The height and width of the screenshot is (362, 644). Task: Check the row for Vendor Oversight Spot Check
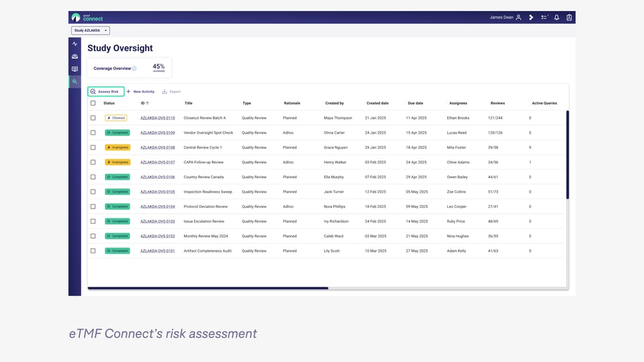[93, 132]
